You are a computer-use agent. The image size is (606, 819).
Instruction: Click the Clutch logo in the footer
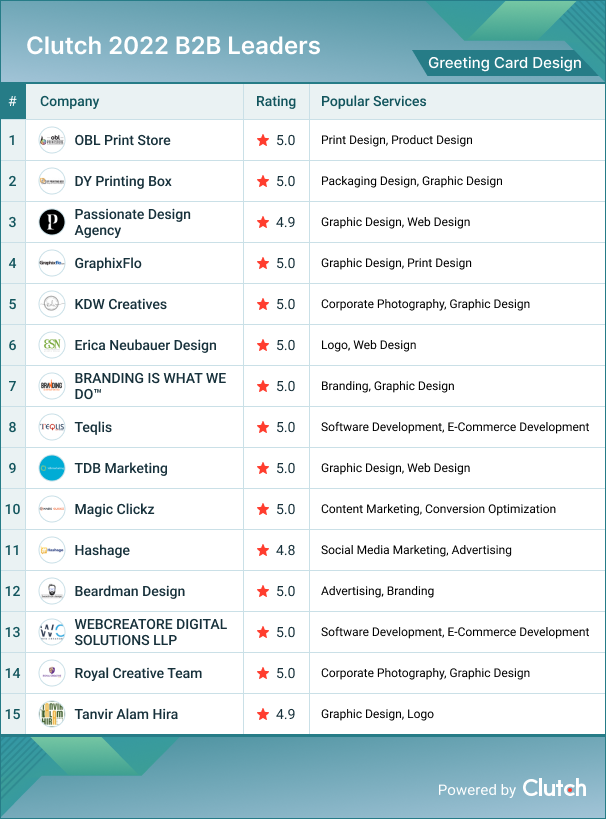pyautogui.click(x=554, y=788)
